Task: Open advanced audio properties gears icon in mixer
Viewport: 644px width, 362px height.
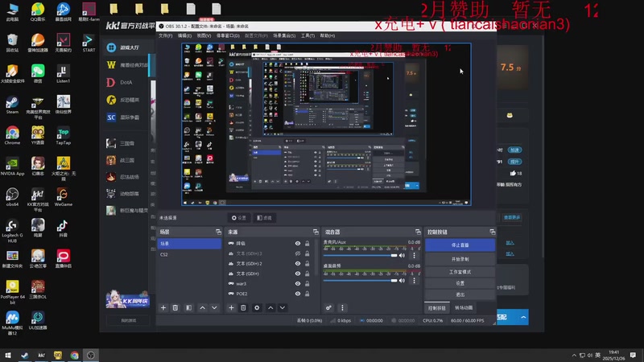Action: [328, 308]
